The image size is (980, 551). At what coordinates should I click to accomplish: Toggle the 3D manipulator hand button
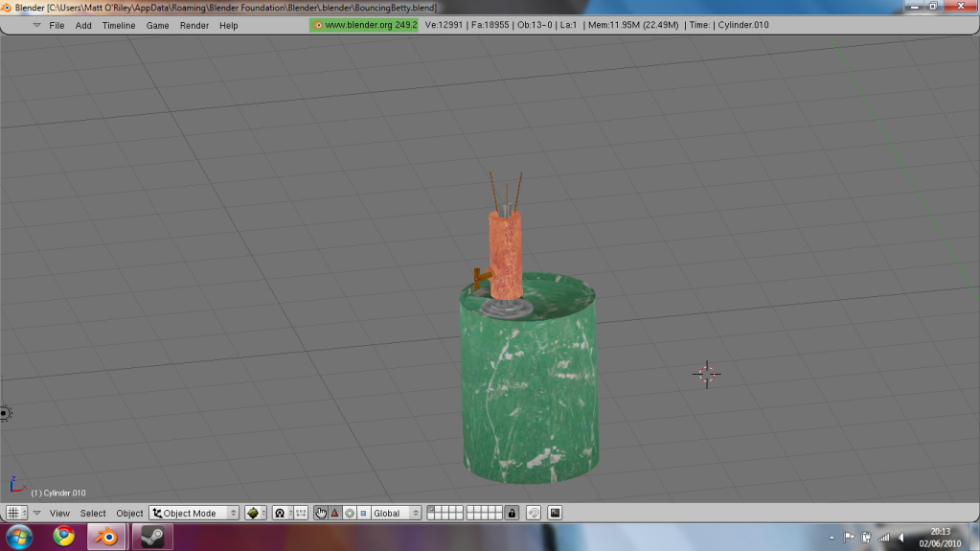pyautogui.click(x=321, y=513)
